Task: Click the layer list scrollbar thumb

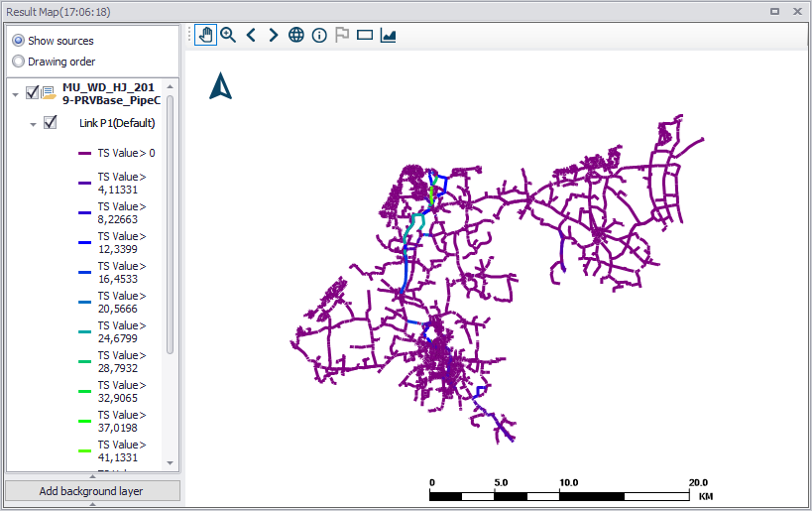Action: [170, 224]
